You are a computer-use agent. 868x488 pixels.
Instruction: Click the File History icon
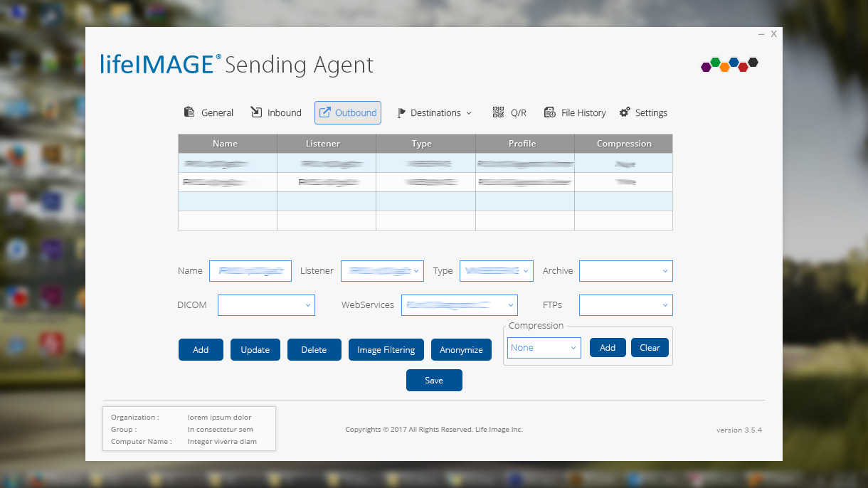549,112
